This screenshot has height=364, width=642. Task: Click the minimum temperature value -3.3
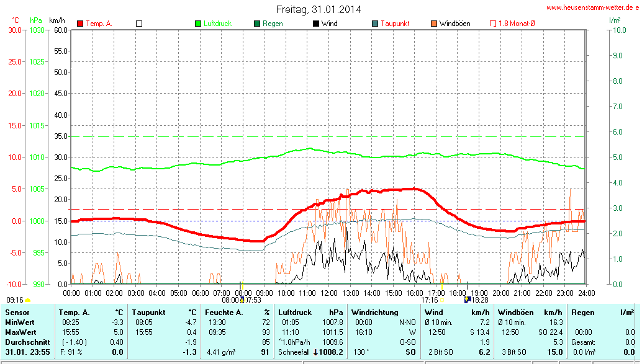[117, 322]
